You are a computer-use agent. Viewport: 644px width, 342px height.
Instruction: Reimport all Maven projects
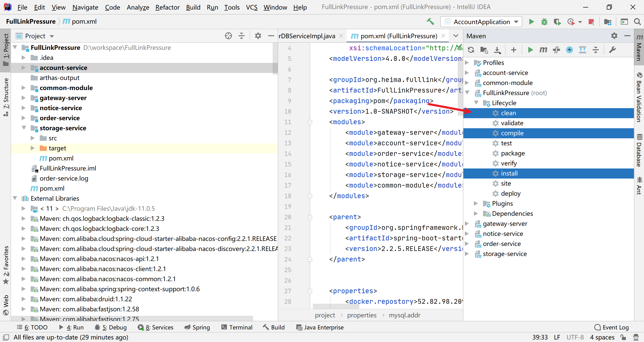click(471, 50)
